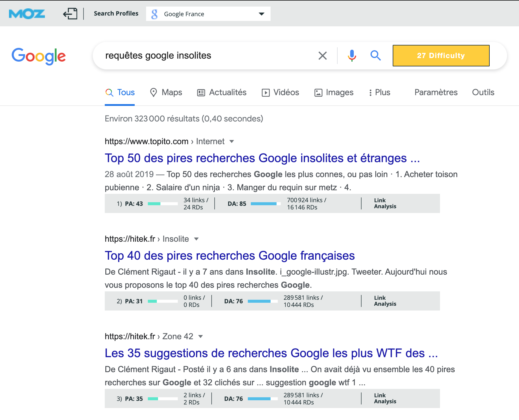
Task: Open the Search Profiles Google France dropdown
Action: click(x=261, y=14)
